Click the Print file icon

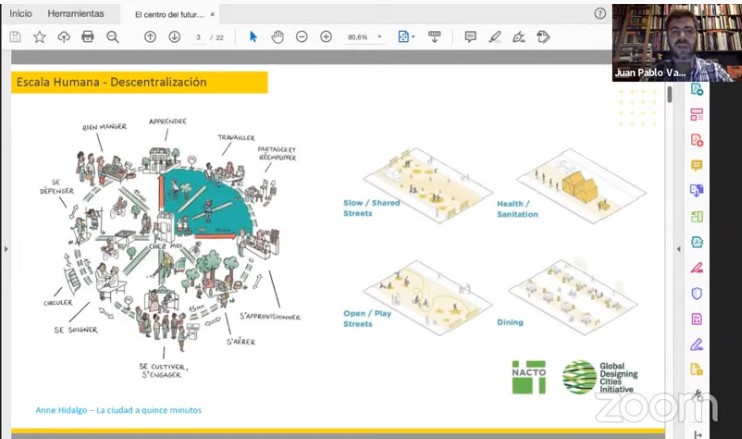[88, 37]
